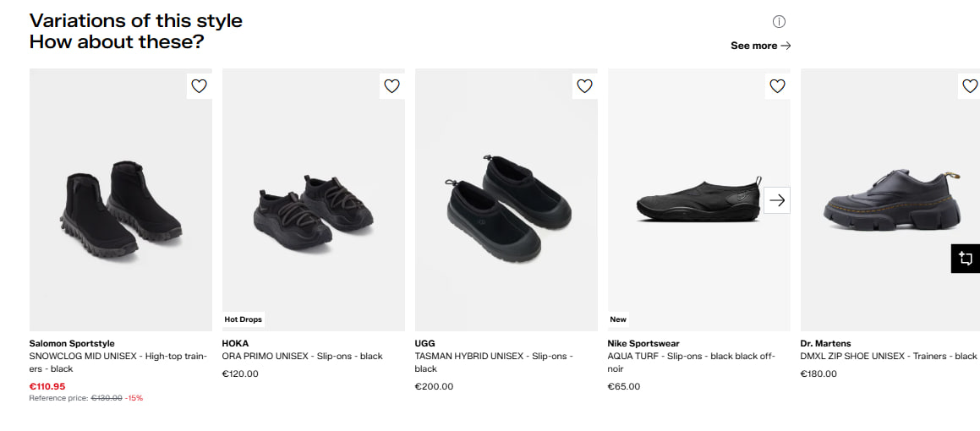Viewport: 980px width, 431px height.
Task: Open the info icon above See more
Action: pos(779,22)
